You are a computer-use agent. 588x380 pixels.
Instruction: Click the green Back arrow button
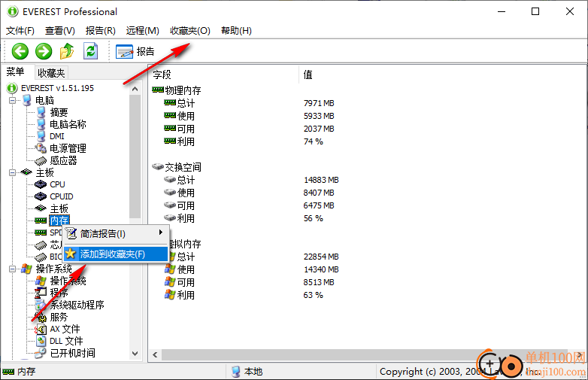20,51
